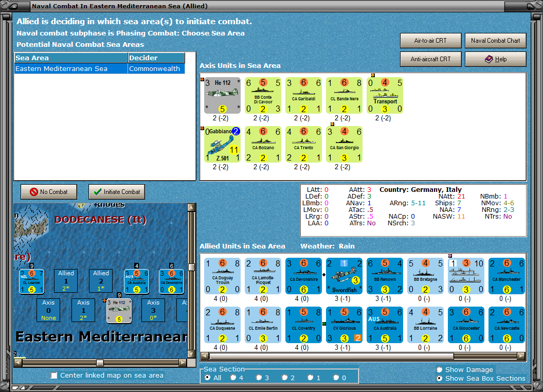The width and height of the screenshot is (543, 392).
Task: Click the map horizontal scrollbar right arrow
Action: (183, 363)
